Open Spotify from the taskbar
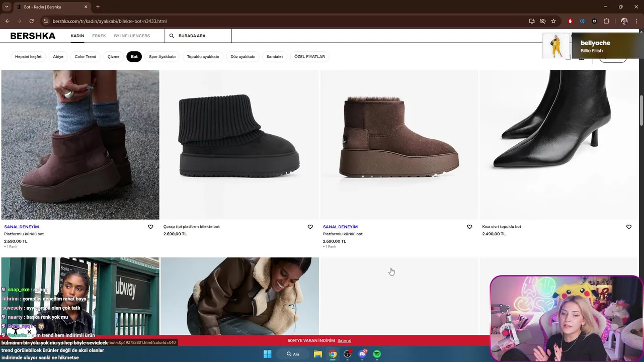The width and height of the screenshot is (644, 362). tap(377, 354)
